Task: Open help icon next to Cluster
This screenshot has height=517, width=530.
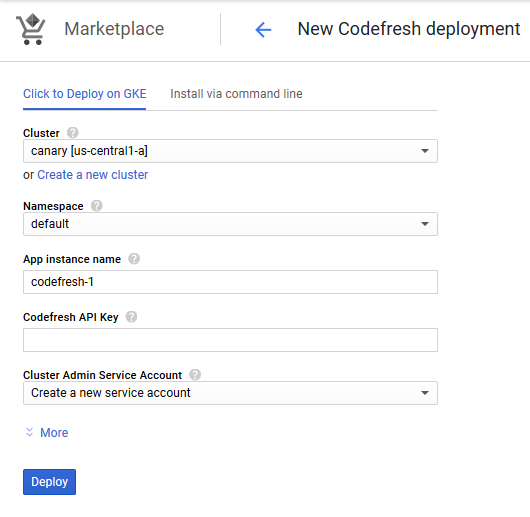Action: tap(73, 133)
